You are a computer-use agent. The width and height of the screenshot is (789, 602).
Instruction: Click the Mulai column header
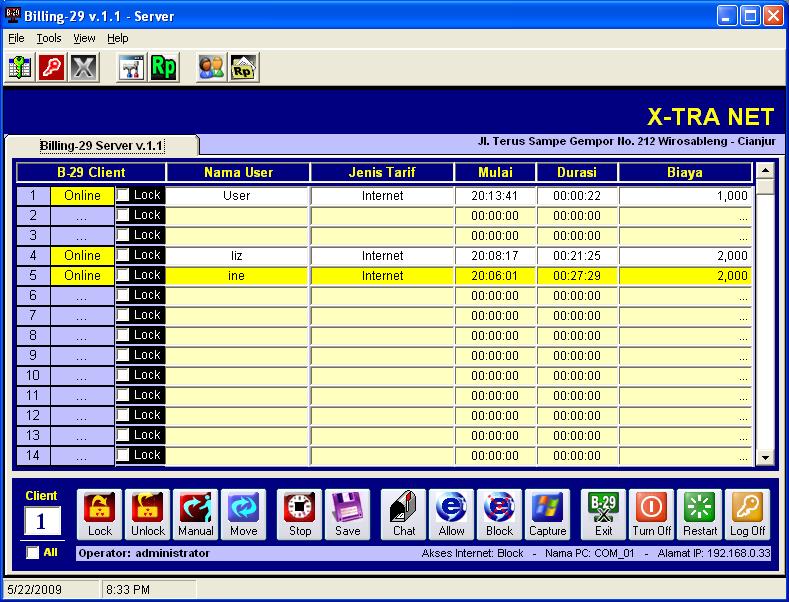(x=495, y=172)
